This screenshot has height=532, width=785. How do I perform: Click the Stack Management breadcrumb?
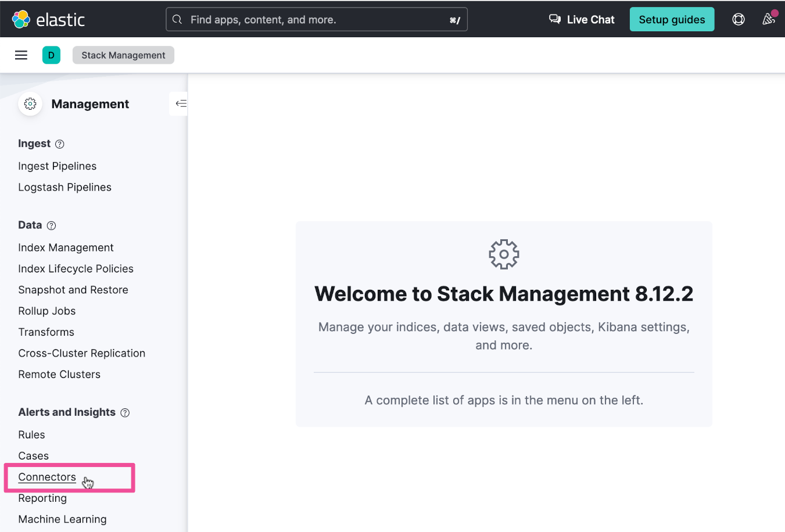(123, 55)
